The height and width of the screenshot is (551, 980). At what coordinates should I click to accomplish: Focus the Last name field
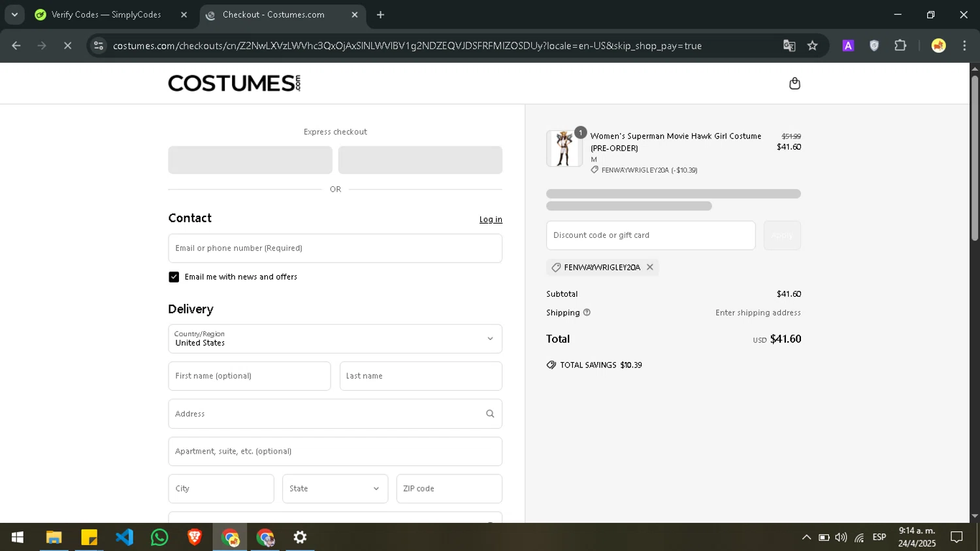pyautogui.click(x=421, y=376)
